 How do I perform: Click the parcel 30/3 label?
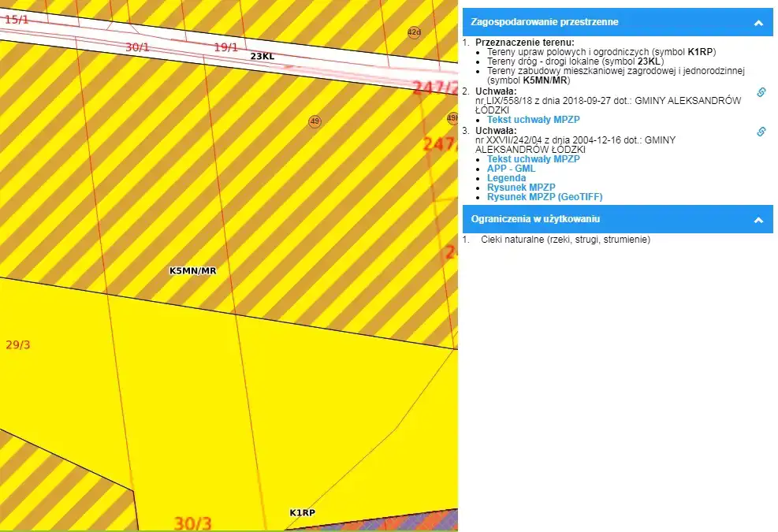point(193,523)
